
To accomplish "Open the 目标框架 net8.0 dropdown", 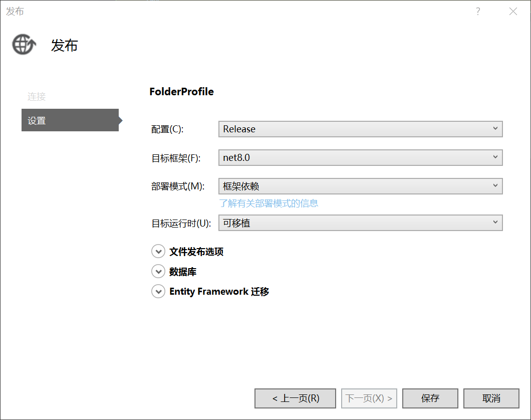I will [360, 157].
